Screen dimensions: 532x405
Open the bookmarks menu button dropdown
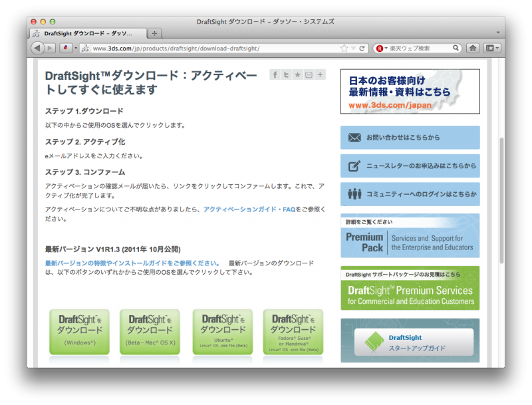(492, 48)
